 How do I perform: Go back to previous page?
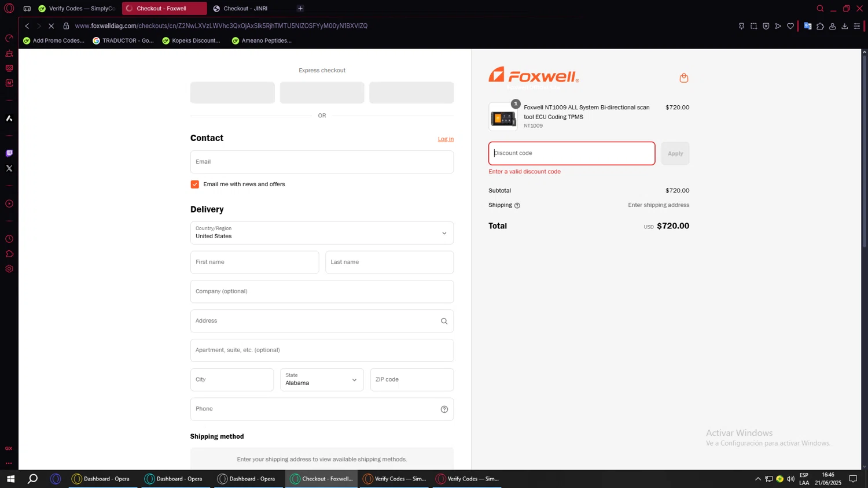27,26
